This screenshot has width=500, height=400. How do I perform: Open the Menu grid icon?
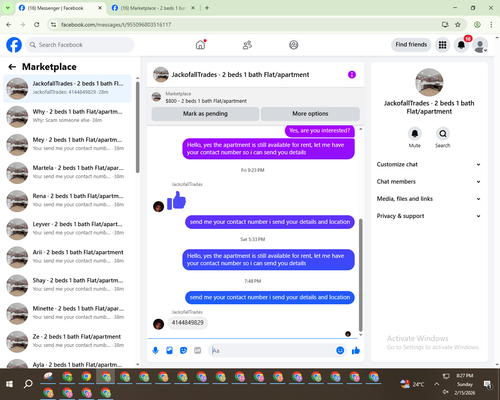442,45
